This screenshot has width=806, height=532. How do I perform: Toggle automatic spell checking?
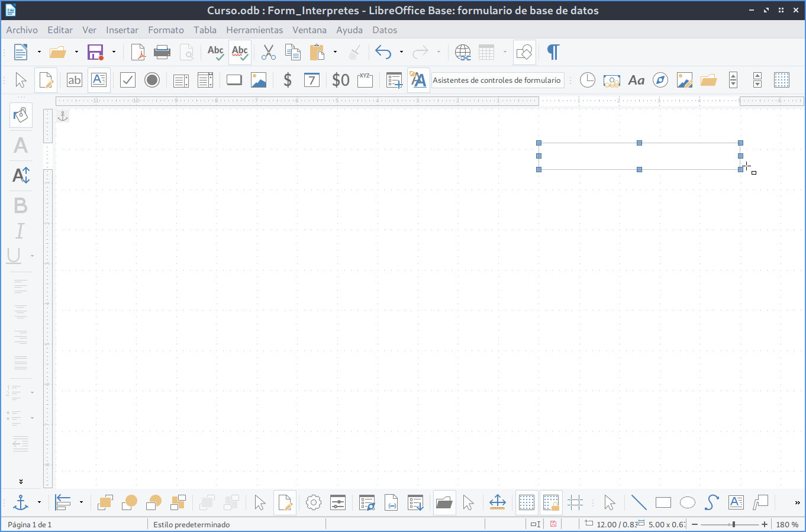tap(240, 53)
